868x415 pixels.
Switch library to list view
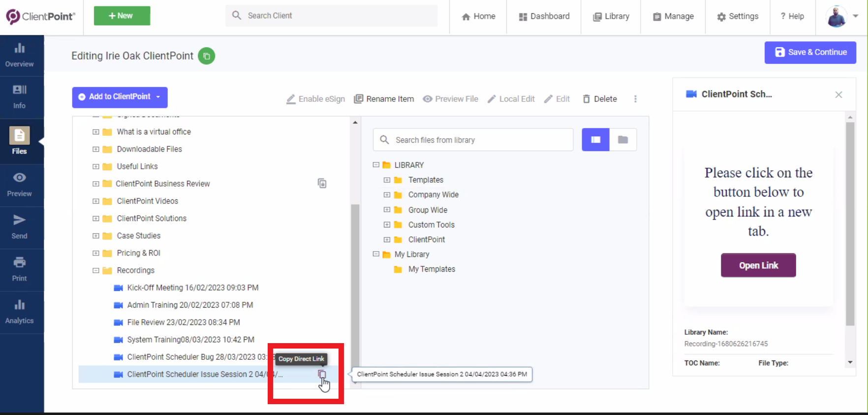595,140
